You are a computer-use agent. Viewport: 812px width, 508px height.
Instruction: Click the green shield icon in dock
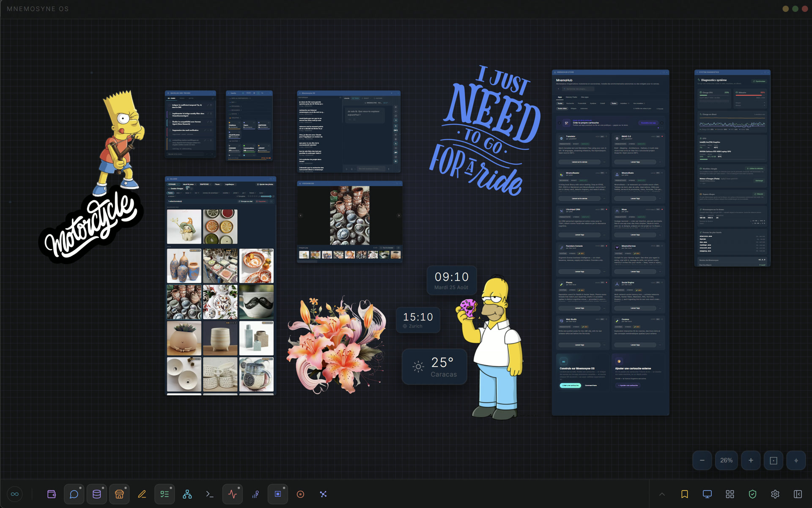(x=752, y=494)
